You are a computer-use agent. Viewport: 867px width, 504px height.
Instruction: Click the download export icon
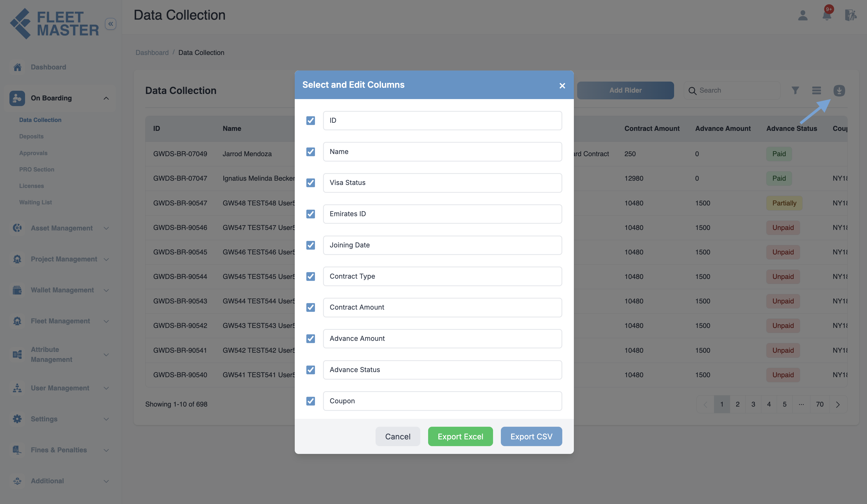pos(839,90)
